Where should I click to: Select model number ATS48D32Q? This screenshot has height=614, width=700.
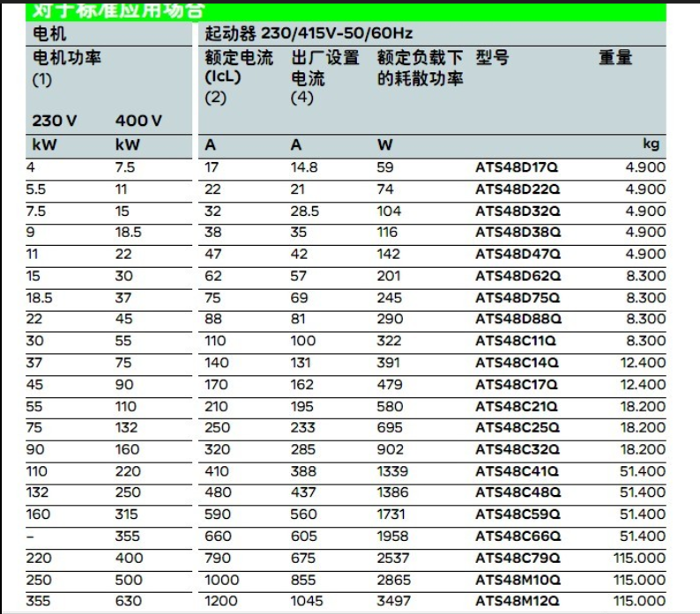click(518, 211)
